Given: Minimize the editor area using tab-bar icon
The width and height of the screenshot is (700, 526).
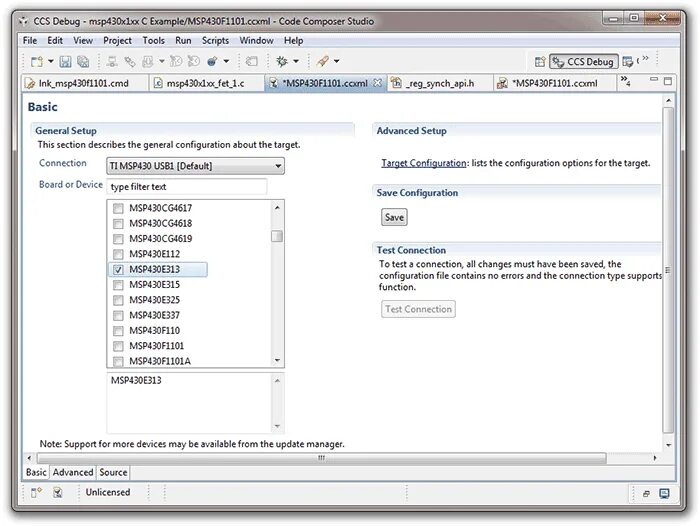Looking at the screenshot, I should [654, 79].
